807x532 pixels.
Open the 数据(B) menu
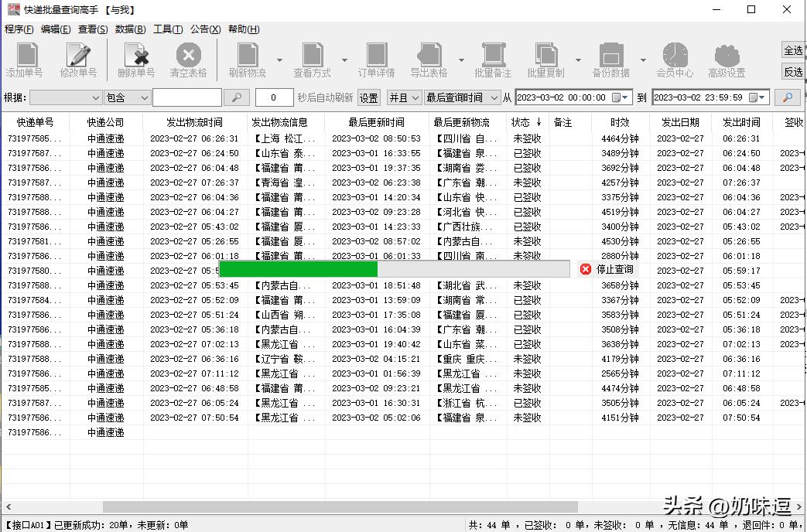click(x=128, y=29)
